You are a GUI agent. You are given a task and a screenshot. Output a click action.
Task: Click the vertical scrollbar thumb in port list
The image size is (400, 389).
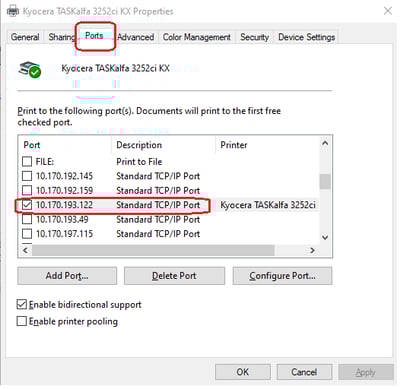click(x=325, y=182)
